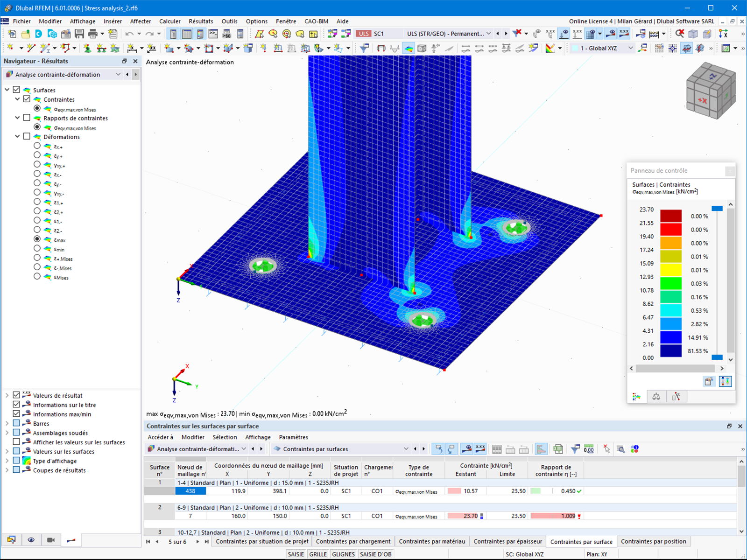
Task: Expand the Contraintes par surfaces dropdown
Action: pos(406,448)
